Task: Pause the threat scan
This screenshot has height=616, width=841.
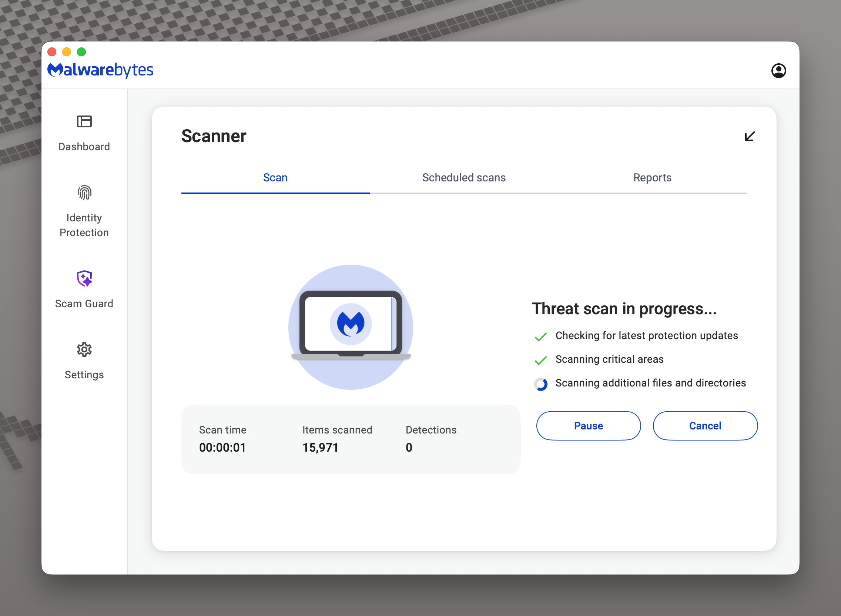Action: click(x=588, y=425)
